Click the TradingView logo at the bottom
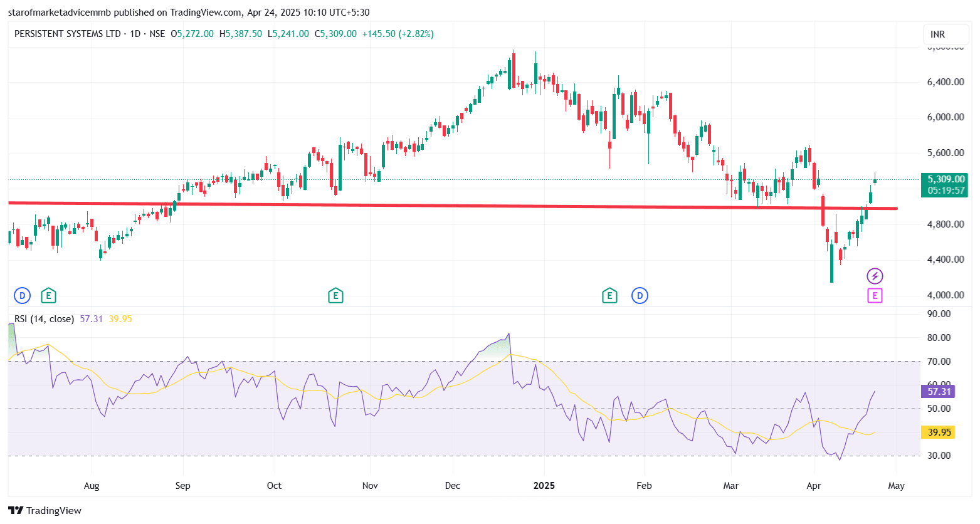This screenshot has height=524, width=980. [x=45, y=510]
